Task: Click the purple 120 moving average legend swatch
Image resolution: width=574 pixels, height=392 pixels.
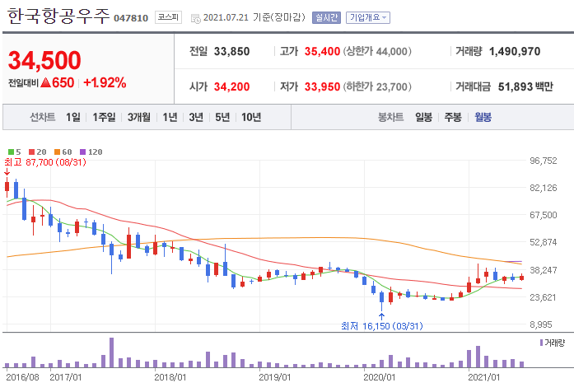Action: pos(82,152)
